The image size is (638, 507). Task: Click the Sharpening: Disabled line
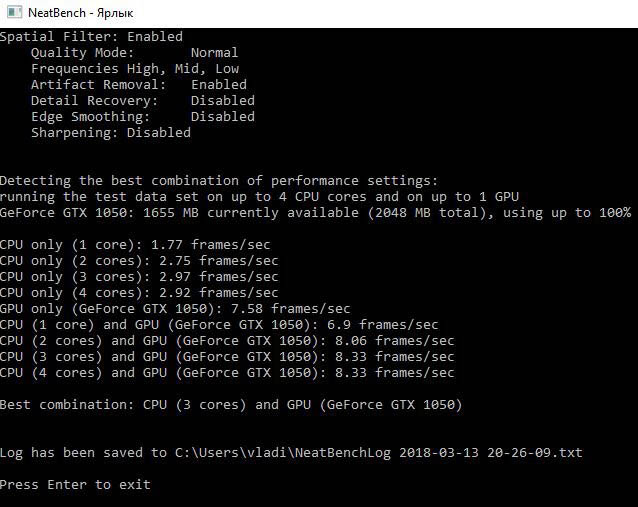coord(111,133)
